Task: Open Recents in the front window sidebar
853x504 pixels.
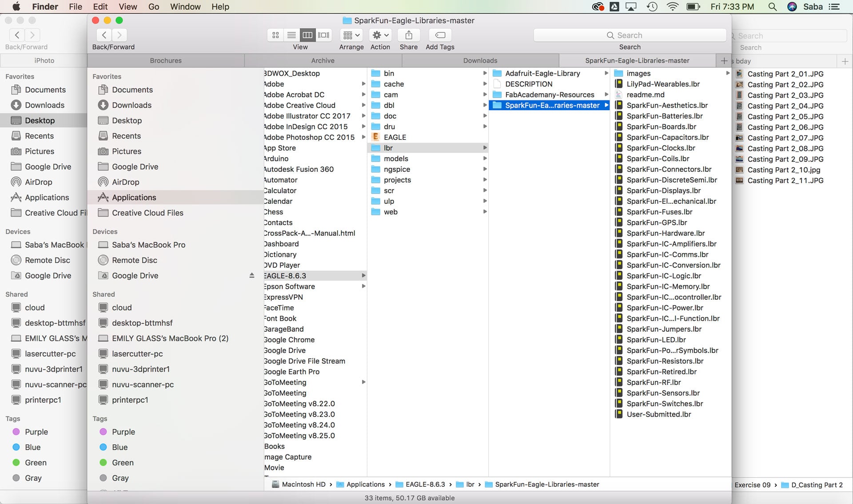Action: point(126,136)
